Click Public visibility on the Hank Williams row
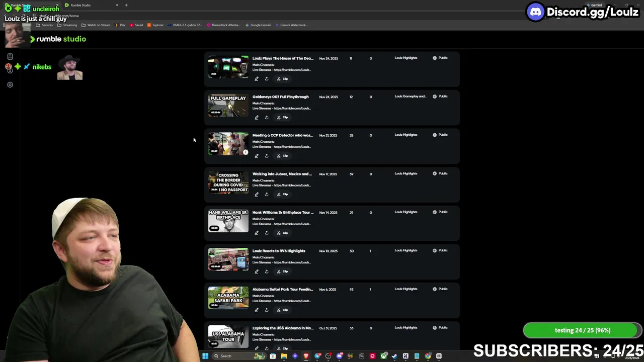 click(x=440, y=212)
